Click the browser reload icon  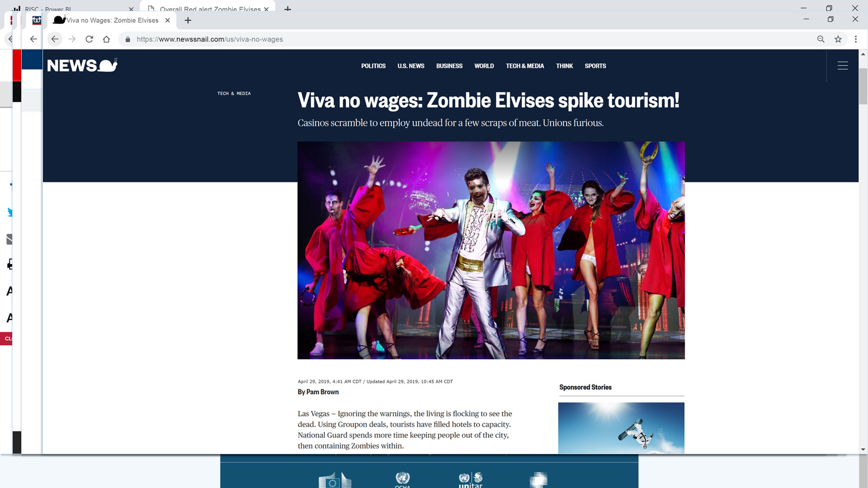coord(89,39)
